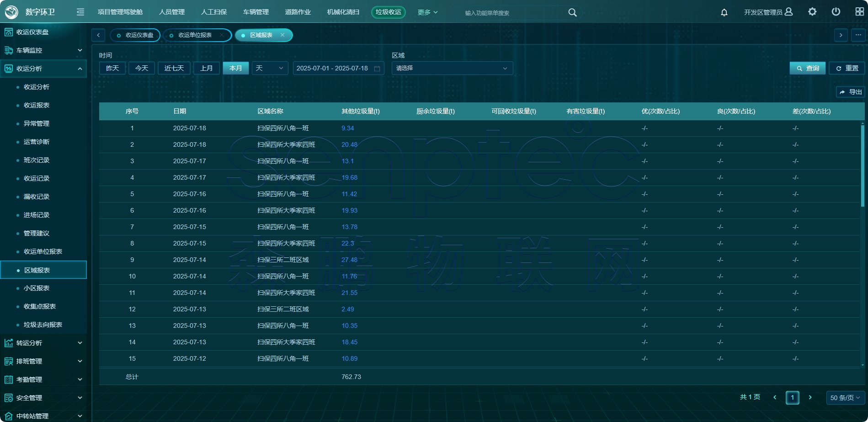Switch to the 收运单位报表 tab
868x422 pixels.
(x=195, y=35)
